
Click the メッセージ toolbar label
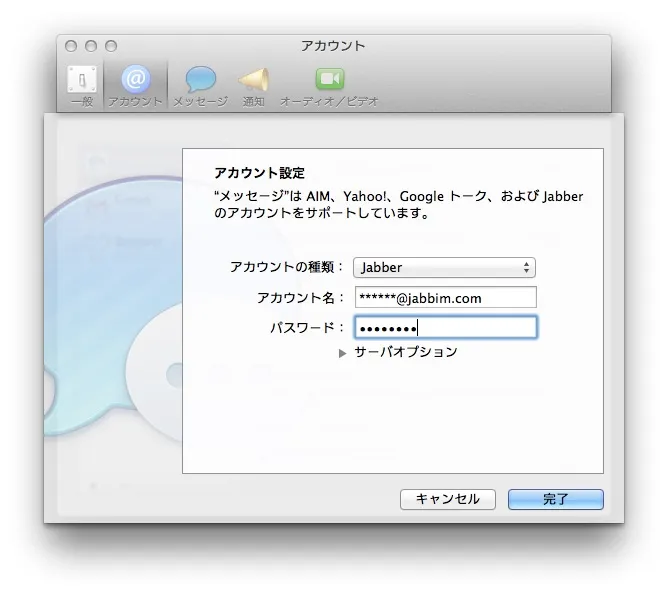pyautogui.click(x=200, y=102)
